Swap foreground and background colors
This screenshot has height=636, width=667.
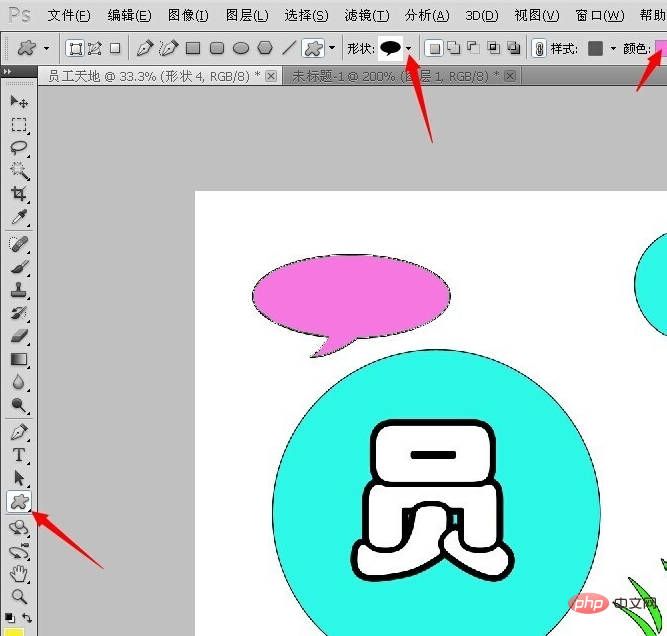pyautogui.click(x=27, y=618)
